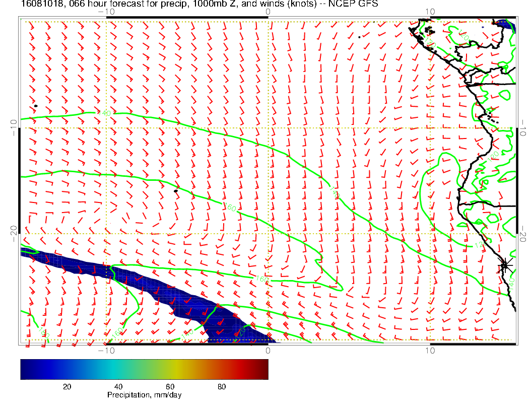This screenshot has height=411, width=532.
Task: Select the 10 longitude label on bottom axis
Action: [x=430, y=351]
